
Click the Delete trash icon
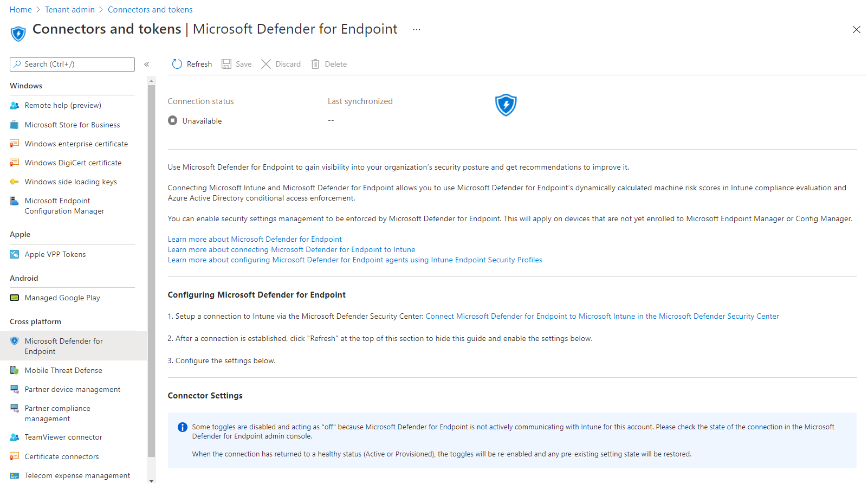click(315, 64)
